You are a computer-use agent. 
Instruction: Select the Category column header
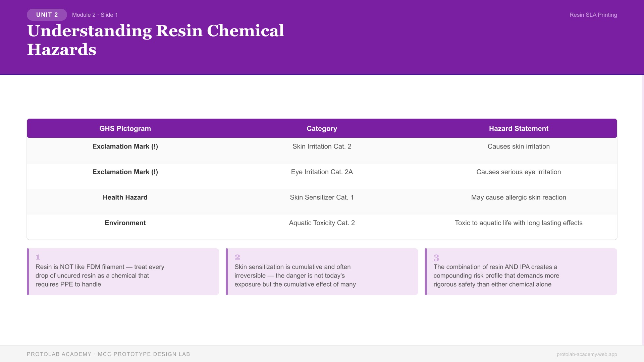point(322,128)
